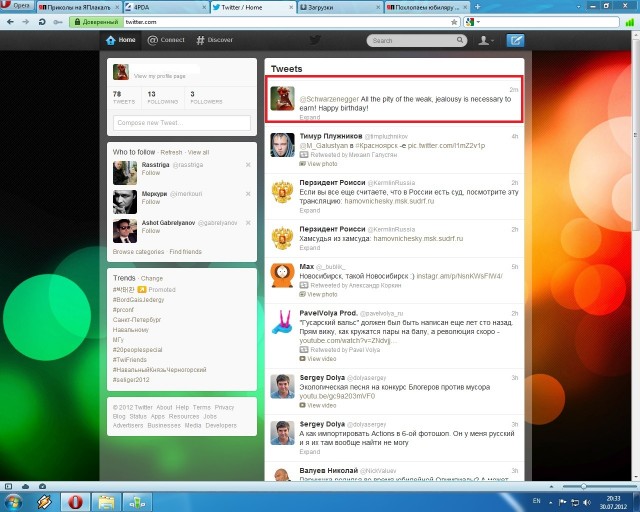The image size is (640, 512).
Task: Follow Меркури suggestion
Action: coord(151,202)
